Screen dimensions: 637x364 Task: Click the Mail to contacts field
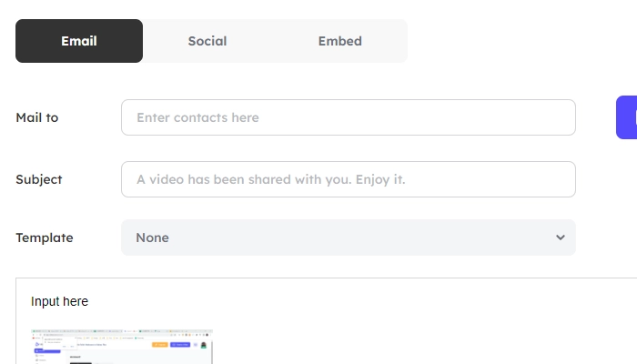coord(348,117)
